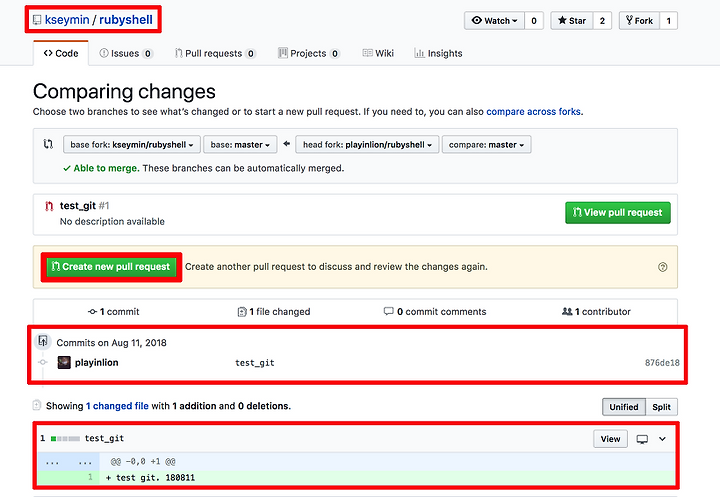Switch to the Pull requests tab
The width and height of the screenshot is (720, 497).
(214, 53)
